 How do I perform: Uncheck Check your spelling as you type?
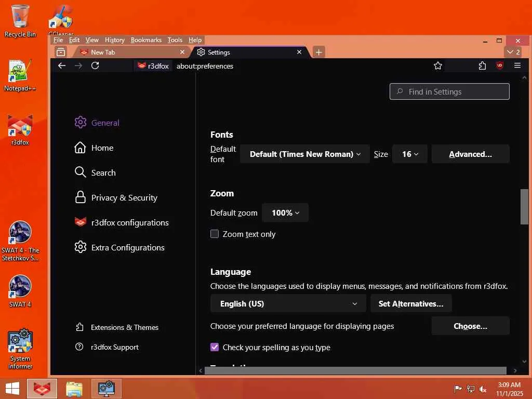pos(215,347)
